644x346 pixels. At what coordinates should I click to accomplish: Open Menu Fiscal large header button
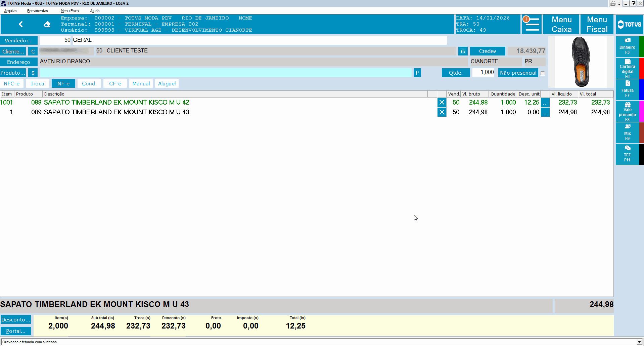[x=597, y=24]
